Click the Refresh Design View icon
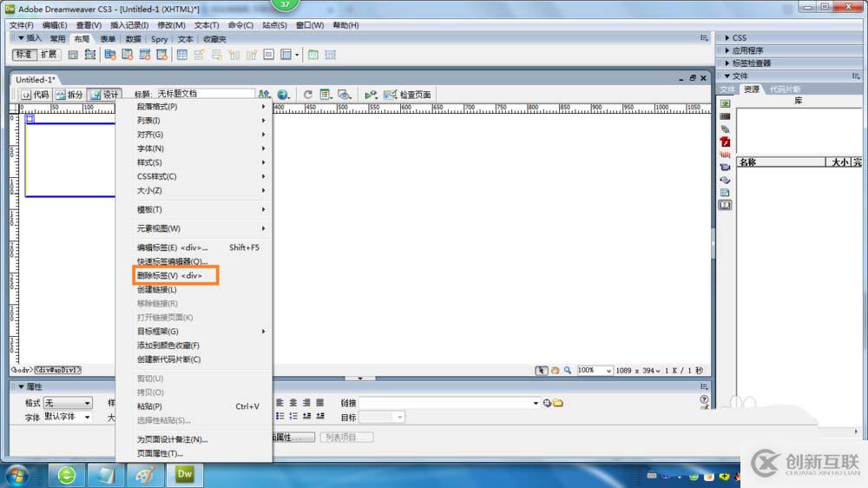Viewport: 868px width, 488px height. click(x=308, y=95)
